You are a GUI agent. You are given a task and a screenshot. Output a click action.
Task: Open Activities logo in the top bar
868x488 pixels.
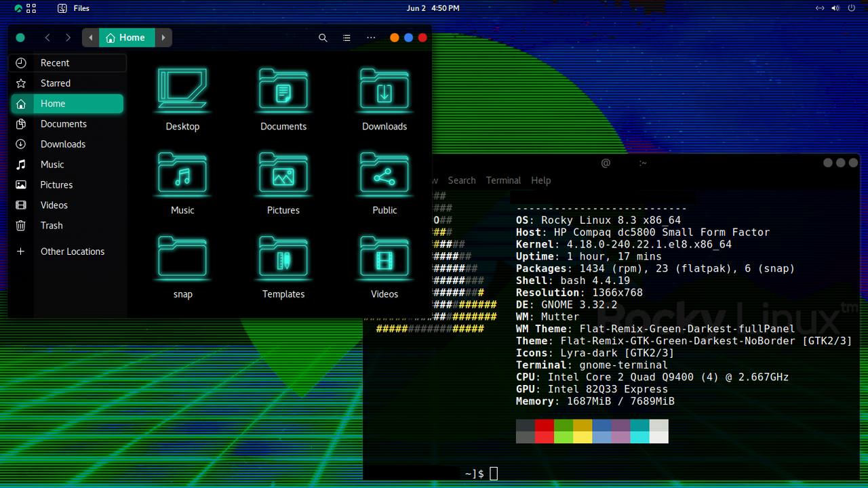[x=17, y=8]
